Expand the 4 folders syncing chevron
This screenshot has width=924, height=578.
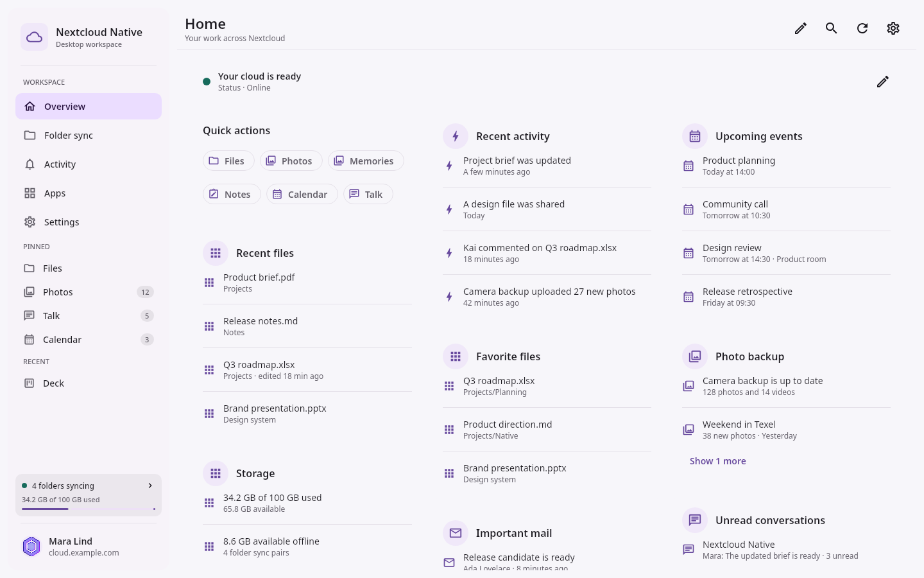tap(150, 486)
